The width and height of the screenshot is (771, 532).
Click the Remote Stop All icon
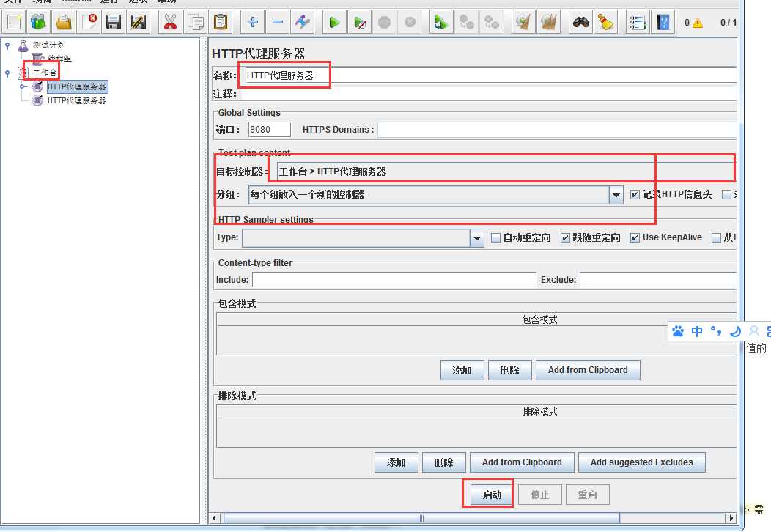pos(491,22)
